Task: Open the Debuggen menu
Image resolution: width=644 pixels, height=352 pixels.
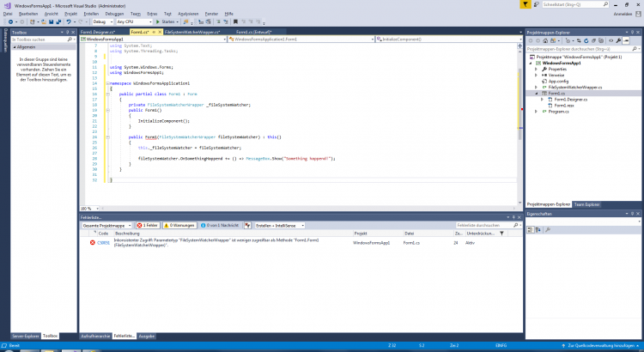Action: [114, 14]
